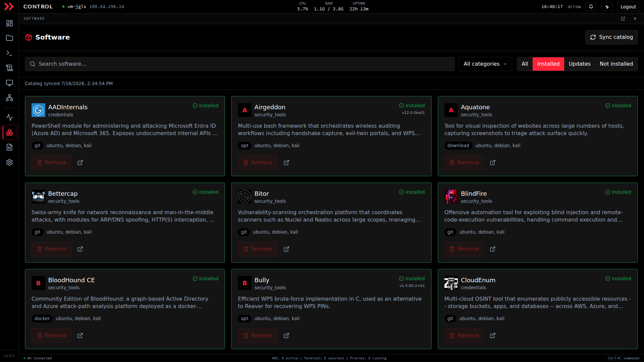Click the notifications bell icon
Screen dimensions: 644x362
tap(591, 7)
